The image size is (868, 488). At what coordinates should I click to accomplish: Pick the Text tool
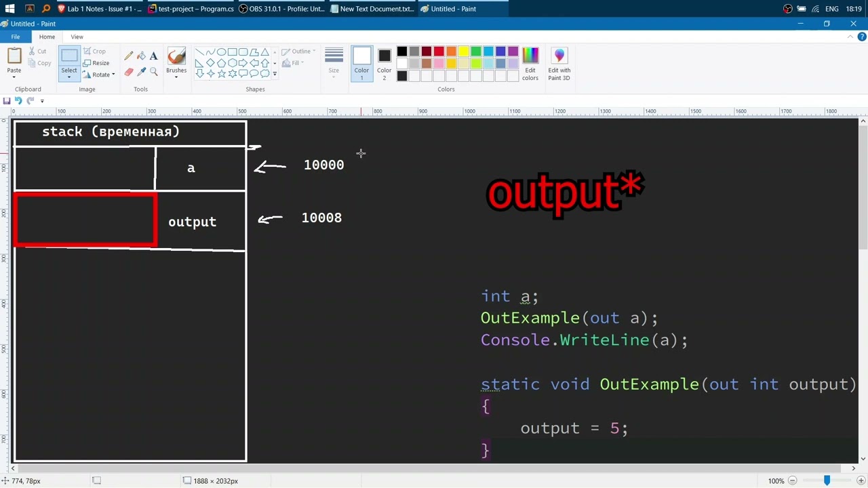(153, 56)
